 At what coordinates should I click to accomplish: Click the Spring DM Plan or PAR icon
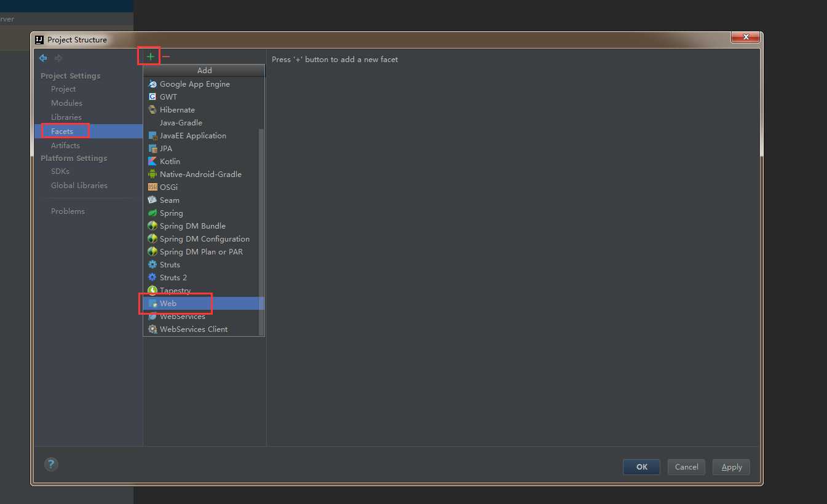[x=152, y=252]
